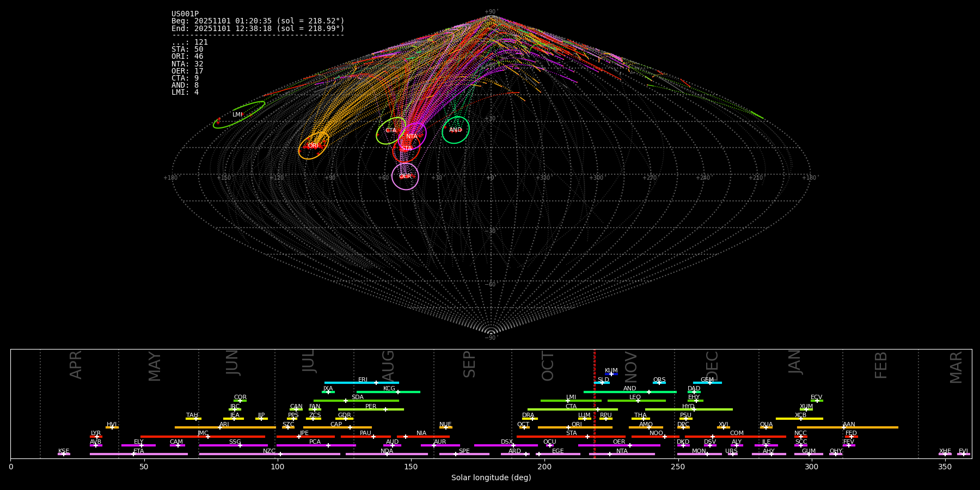Select the NIA shower bar in the timeline
This screenshot has width=980, height=490.
point(423,437)
